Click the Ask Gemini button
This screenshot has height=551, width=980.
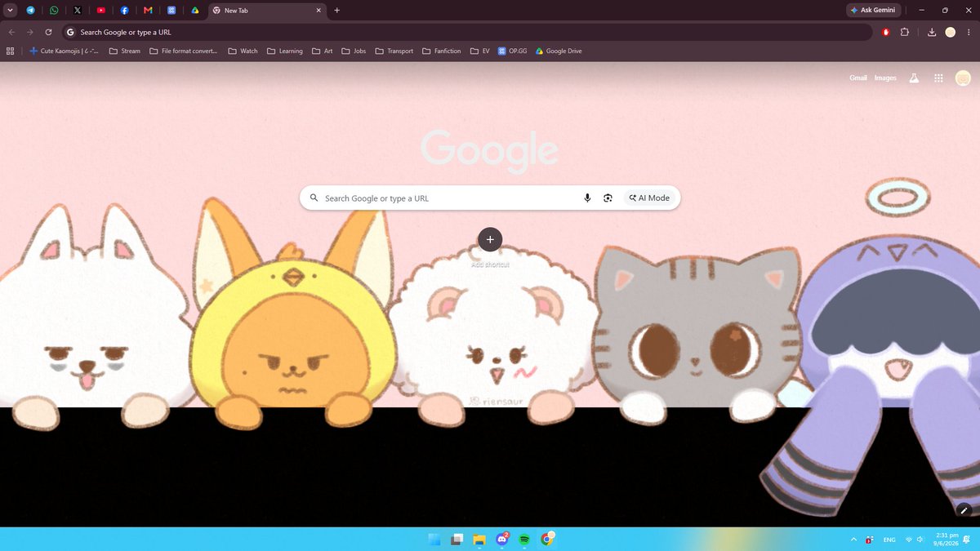pyautogui.click(x=874, y=11)
